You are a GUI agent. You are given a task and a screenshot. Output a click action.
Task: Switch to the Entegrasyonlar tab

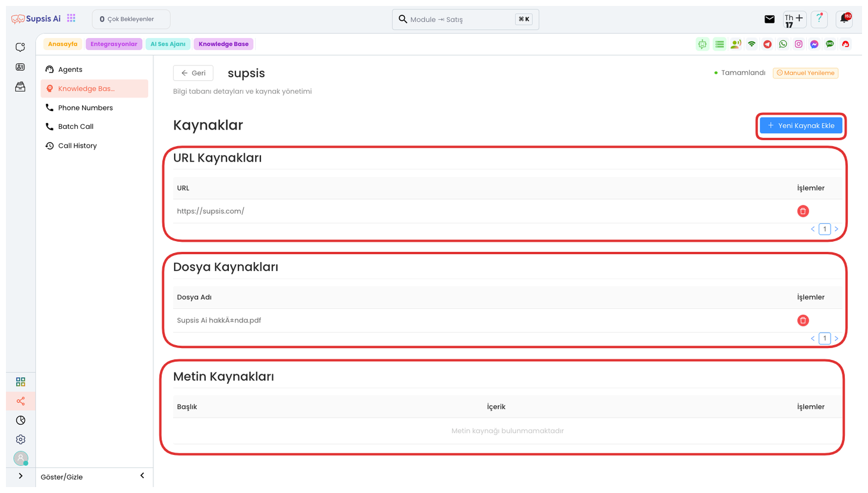[x=114, y=44]
